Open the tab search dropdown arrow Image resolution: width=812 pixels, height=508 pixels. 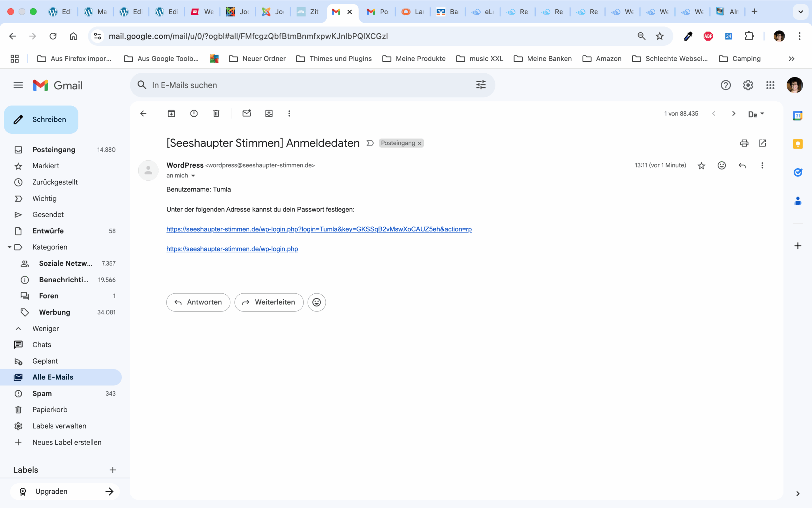[x=801, y=12]
